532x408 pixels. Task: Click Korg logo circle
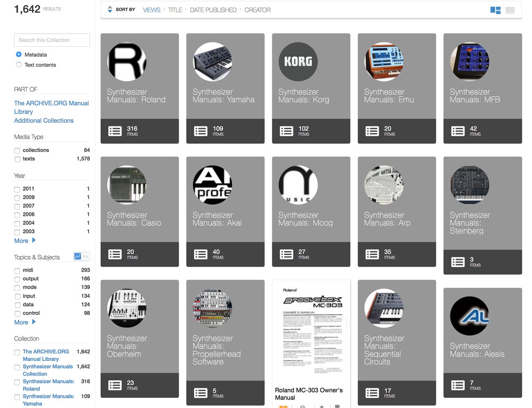coord(298,62)
